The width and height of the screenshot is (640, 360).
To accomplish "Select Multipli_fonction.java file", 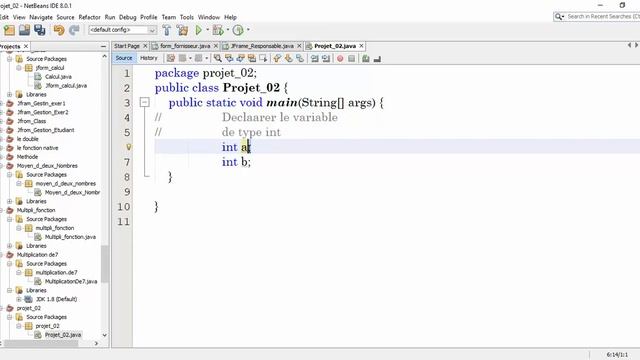I will coord(70,237).
